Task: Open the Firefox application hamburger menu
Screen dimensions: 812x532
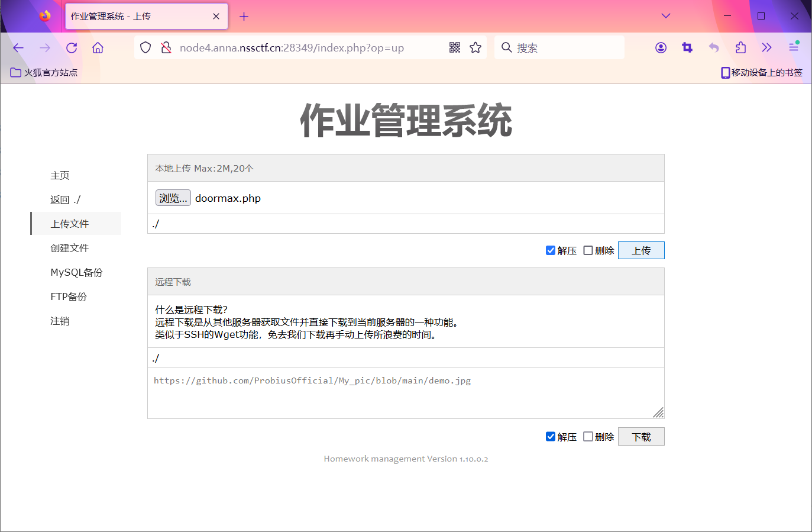Action: (794, 47)
